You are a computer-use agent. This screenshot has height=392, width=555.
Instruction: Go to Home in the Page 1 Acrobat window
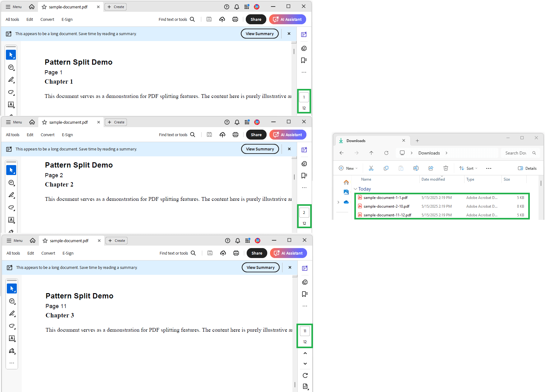point(32,7)
